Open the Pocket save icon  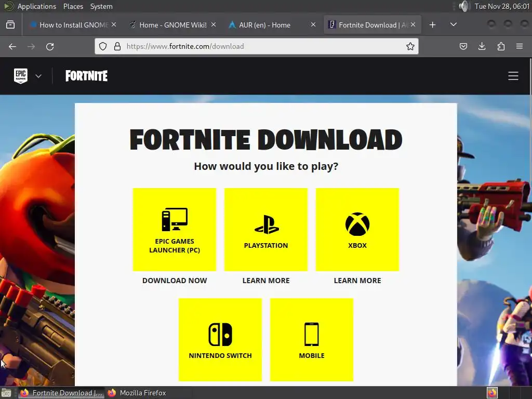point(463,46)
